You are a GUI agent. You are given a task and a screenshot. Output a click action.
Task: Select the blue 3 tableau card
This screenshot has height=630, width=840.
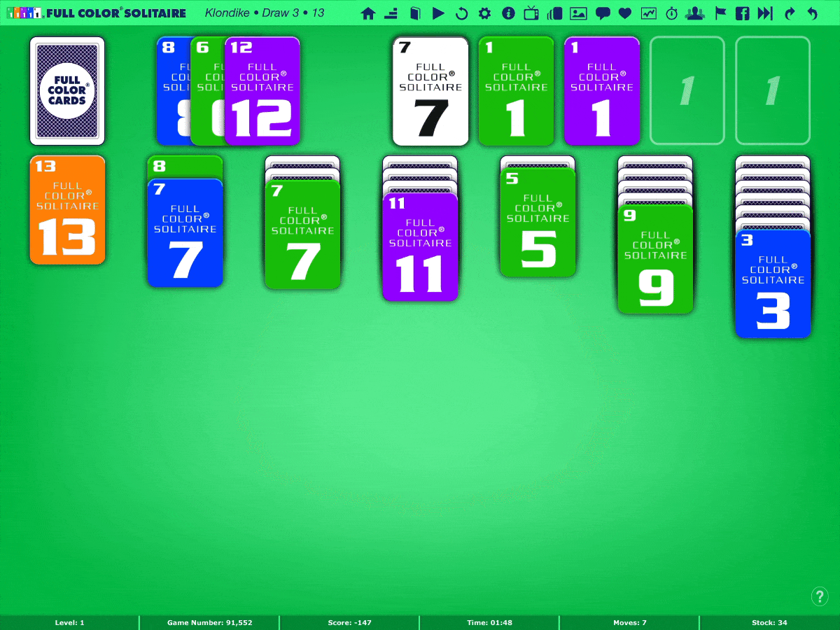773,283
